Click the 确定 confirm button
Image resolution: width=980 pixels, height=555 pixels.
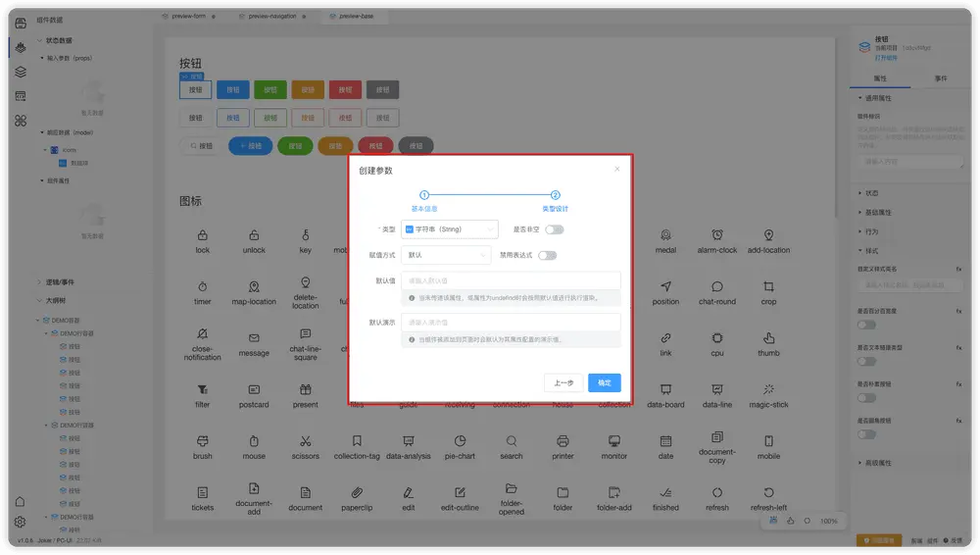[x=605, y=383]
